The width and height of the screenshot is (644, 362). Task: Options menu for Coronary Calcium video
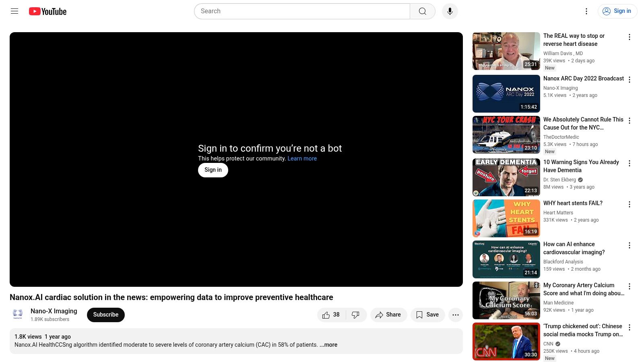click(x=630, y=286)
